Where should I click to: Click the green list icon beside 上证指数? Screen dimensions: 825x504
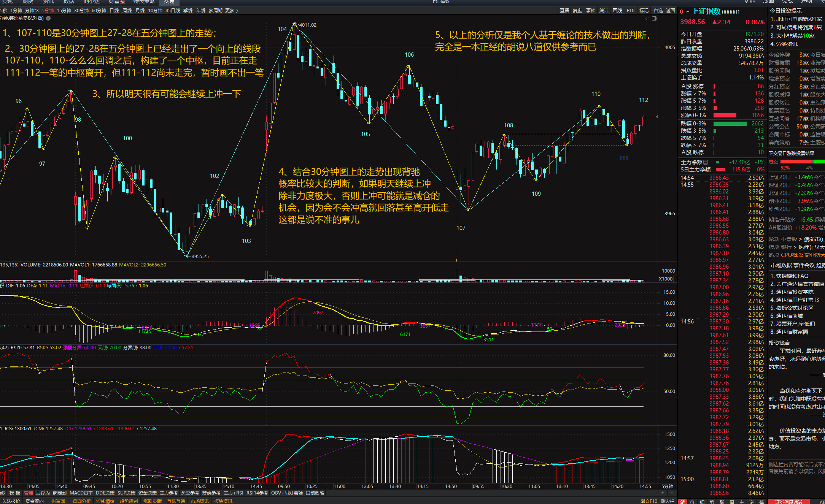[x=688, y=12]
